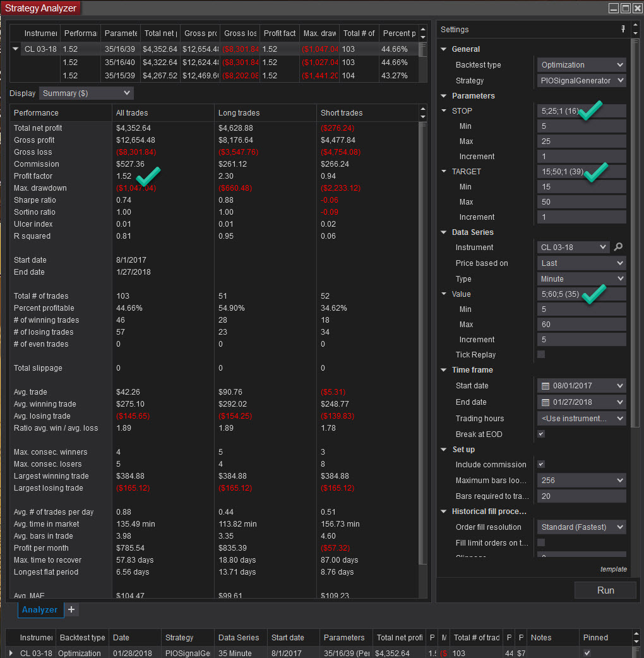The width and height of the screenshot is (644, 658).
Task: Open End date 01/27/2018 picker dropdown
Action: pyautogui.click(x=619, y=402)
